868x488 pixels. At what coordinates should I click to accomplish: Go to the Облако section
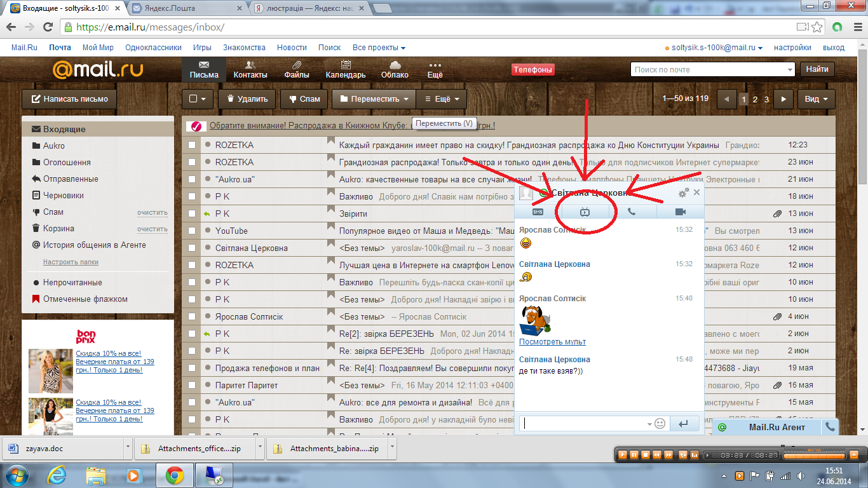(x=395, y=70)
